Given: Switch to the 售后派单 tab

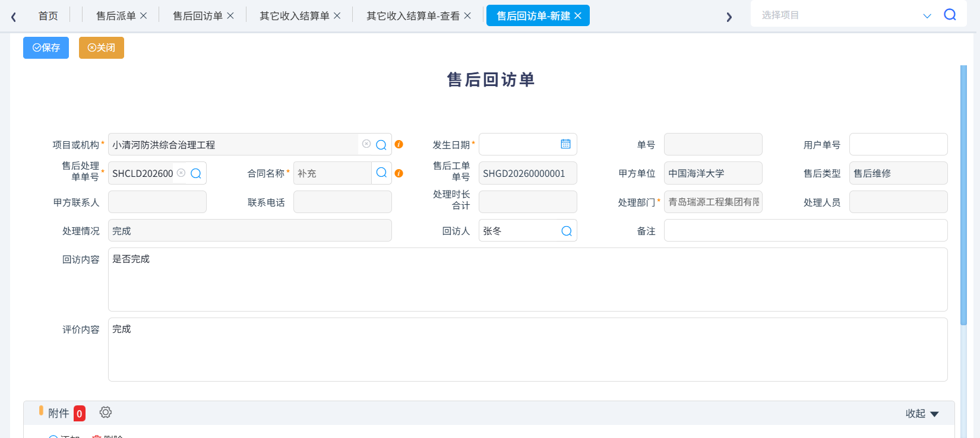Looking at the screenshot, I should click(116, 16).
